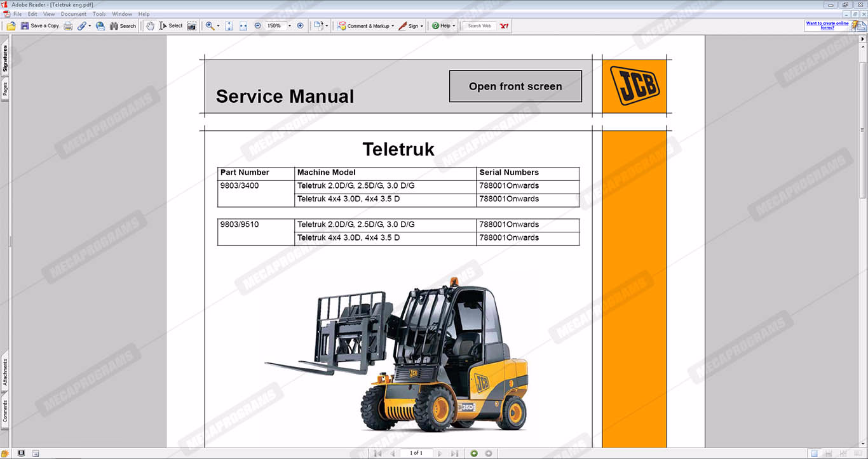Click the 150% zoom percentage field
868x459 pixels.
tap(275, 26)
